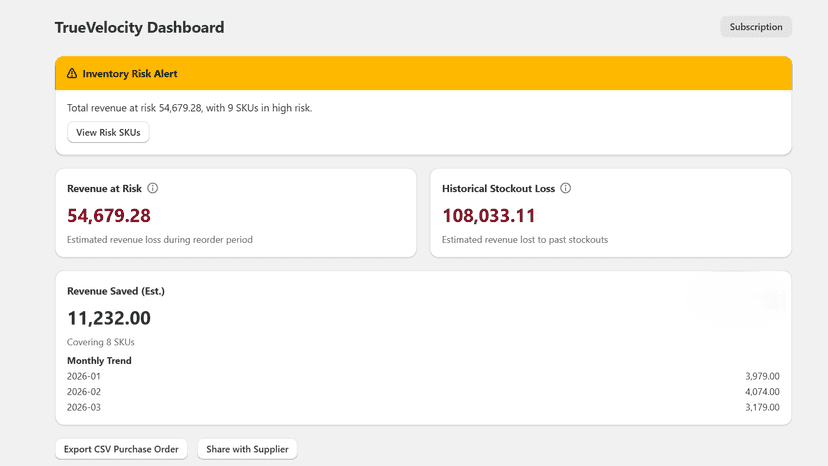Click the Monthly Trend label
Viewport: 828px width, 466px height.
pyautogui.click(x=99, y=361)
